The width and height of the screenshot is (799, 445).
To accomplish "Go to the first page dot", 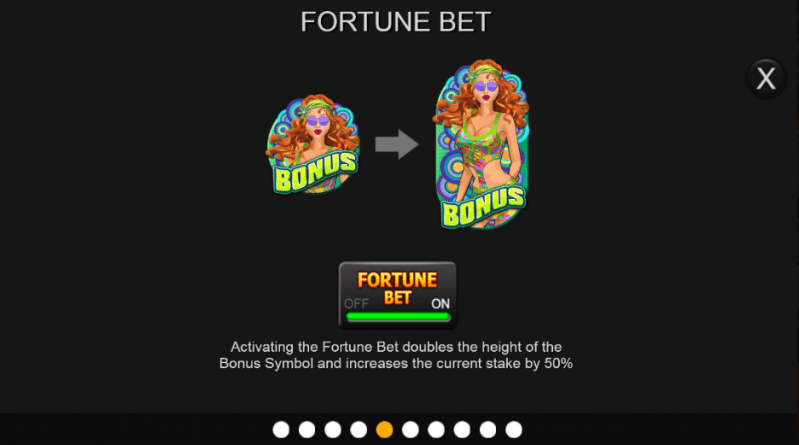I will 281,430.
